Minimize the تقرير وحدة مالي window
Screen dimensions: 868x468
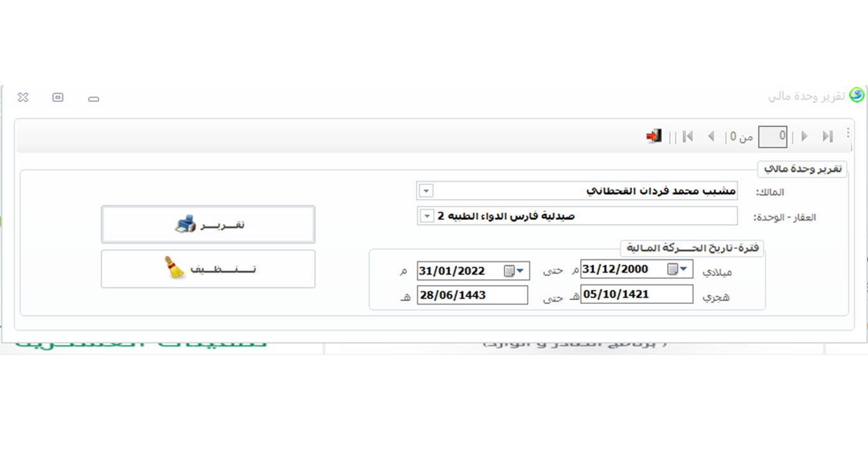click(x=93, y=99)
